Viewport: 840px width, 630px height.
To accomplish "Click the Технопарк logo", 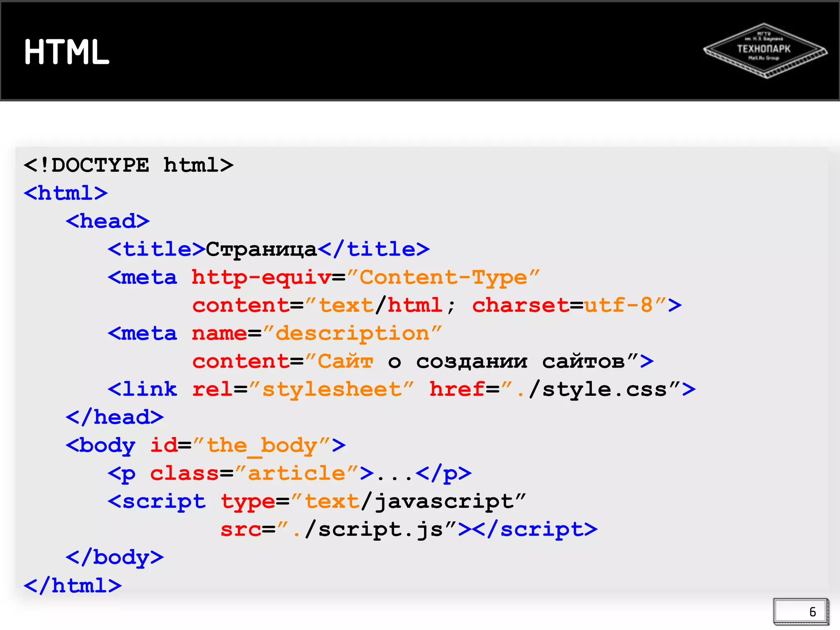I will pyautogui.click(x=765, y=51).
